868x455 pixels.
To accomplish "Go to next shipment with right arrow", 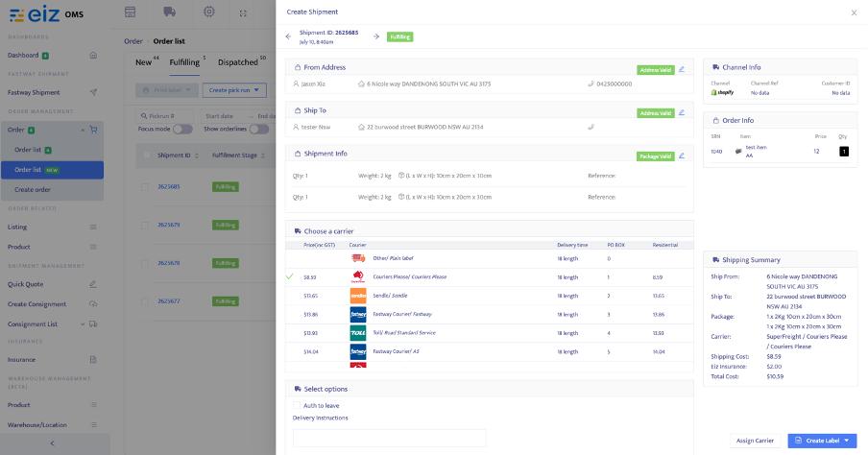I will pos(376,36).
